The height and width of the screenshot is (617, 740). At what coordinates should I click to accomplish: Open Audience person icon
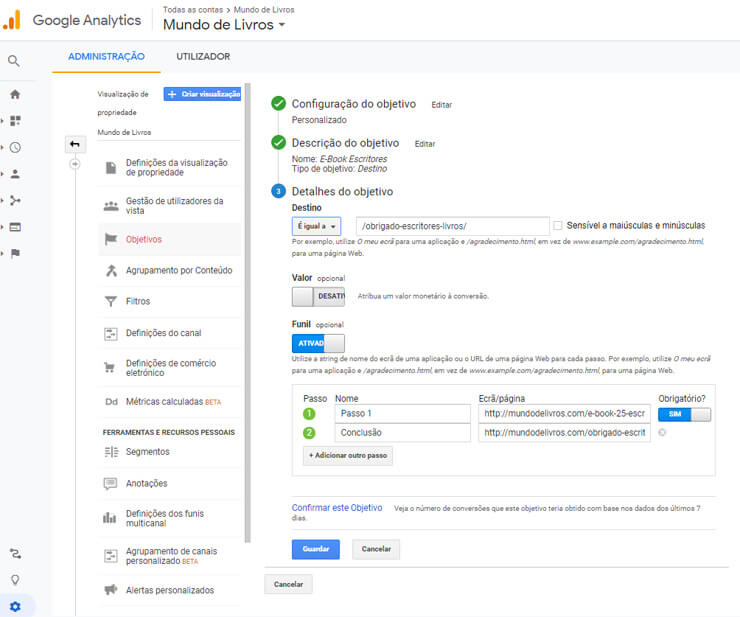(15, 174)
